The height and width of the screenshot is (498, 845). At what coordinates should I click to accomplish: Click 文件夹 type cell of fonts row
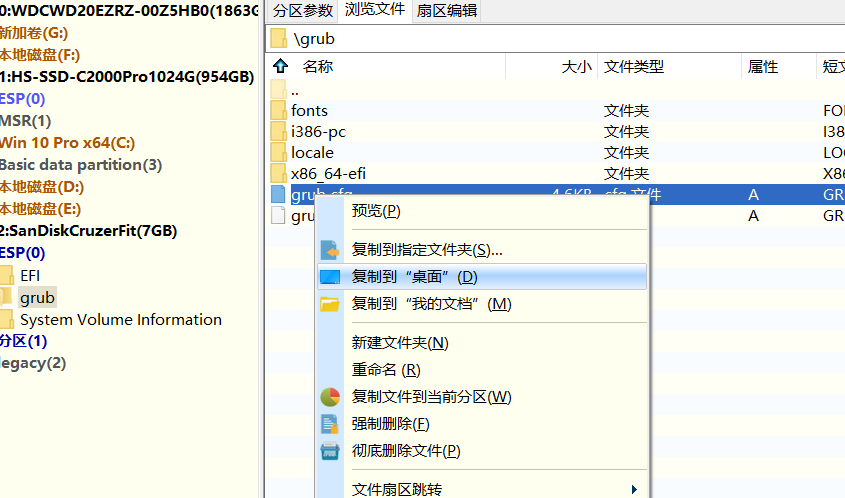tap(626, 110)
